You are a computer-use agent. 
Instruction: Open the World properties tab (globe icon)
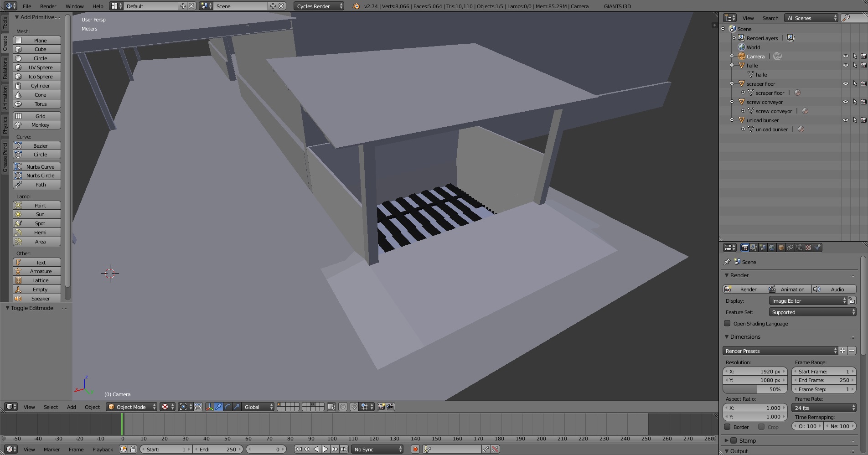click(x=772, y=248)
